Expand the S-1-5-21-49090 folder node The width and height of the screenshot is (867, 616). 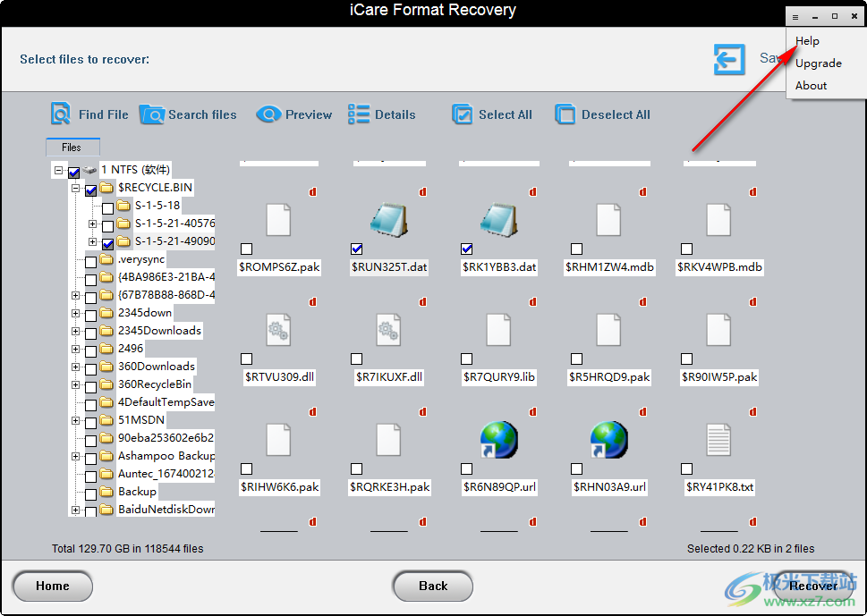click(x=93, y=242)
